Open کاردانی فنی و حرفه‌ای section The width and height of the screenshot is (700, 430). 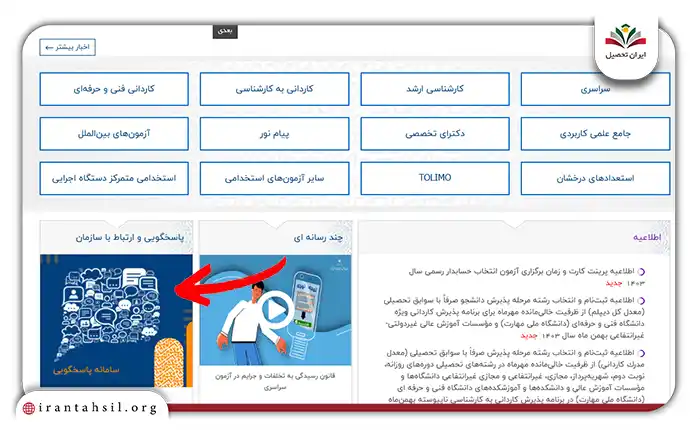pos(114,89)
